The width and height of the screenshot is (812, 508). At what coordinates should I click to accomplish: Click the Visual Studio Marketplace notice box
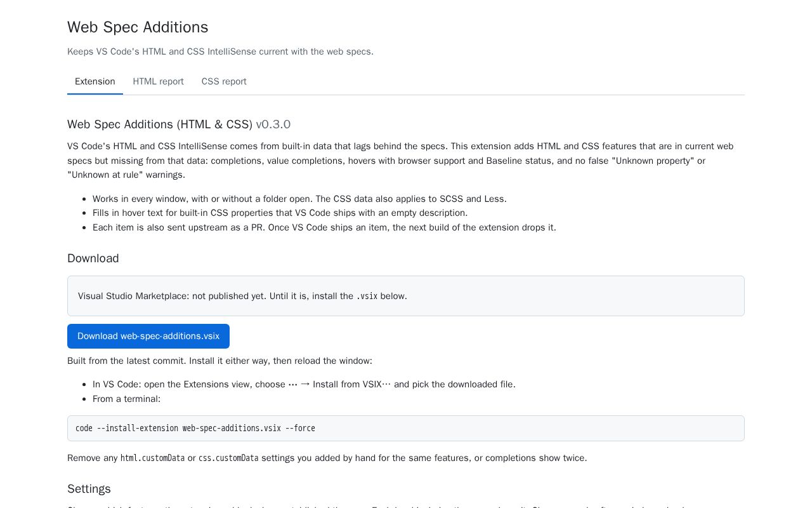click(406, 296)
